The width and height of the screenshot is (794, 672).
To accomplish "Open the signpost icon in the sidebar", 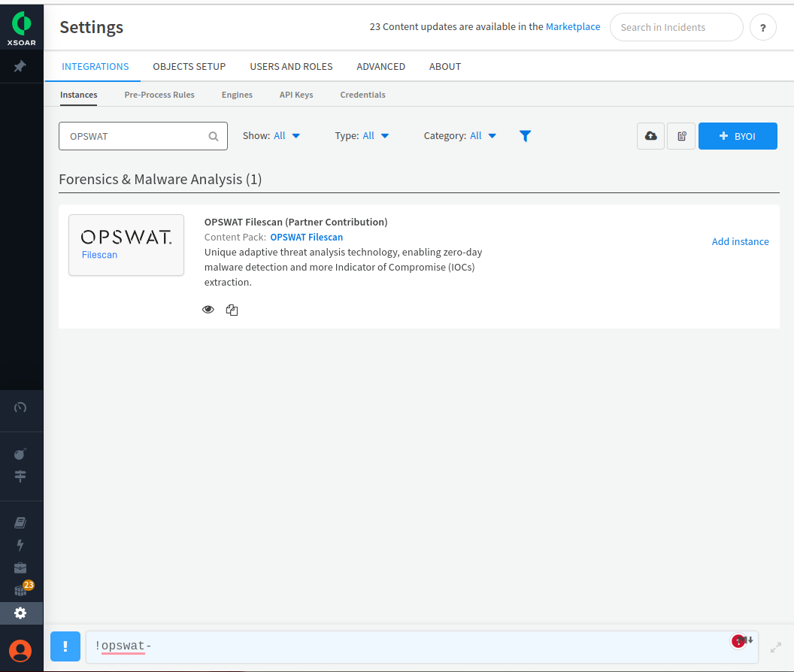I will coord(20,476).
